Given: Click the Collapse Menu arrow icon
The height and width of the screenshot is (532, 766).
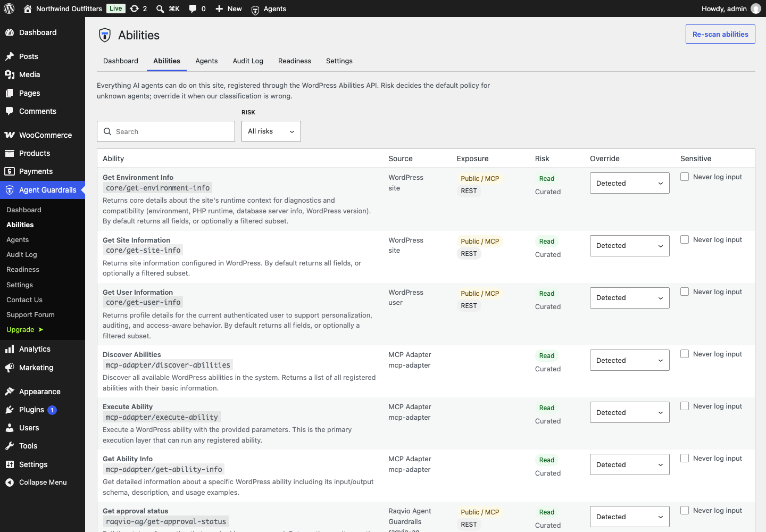Looking at the screenshot, I should click(x=10, y=483).
